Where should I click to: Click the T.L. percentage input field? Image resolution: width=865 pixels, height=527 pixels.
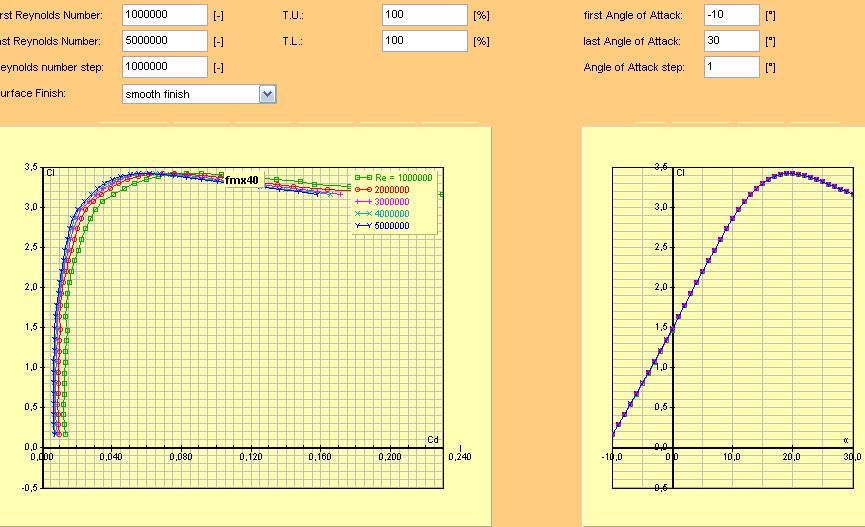(x=425, y=41)
